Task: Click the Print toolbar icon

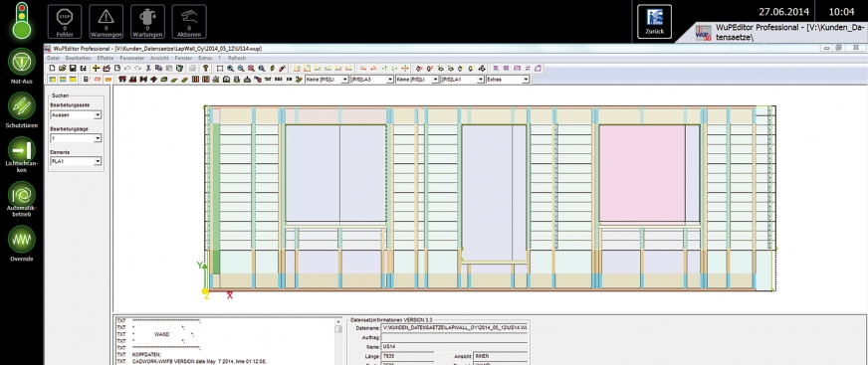Action: tap(193, 68)
